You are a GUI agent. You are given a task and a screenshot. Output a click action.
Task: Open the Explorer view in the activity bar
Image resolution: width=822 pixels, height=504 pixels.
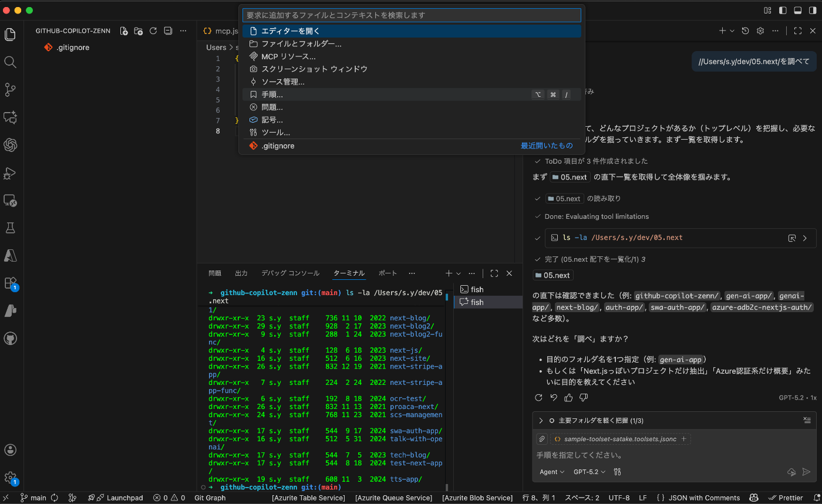click(11, 34)
